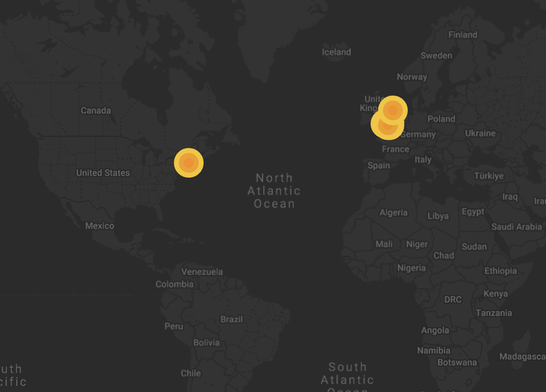546x392 pixels.
Task: Select the Nigeria label on the map
Action: [x=411, y=268]
